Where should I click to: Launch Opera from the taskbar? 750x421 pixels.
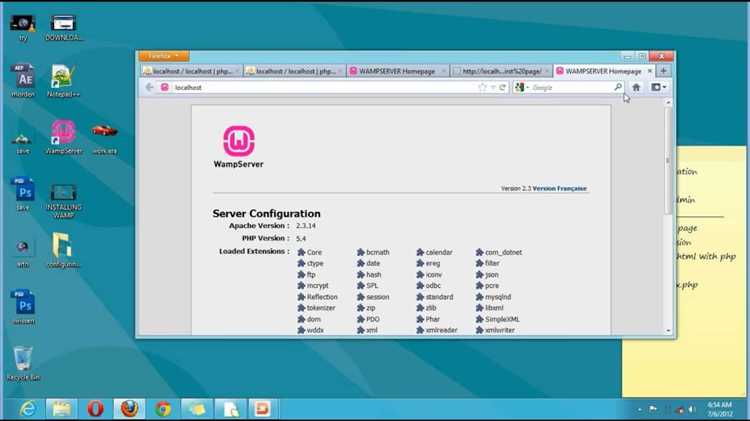[95, 409]
